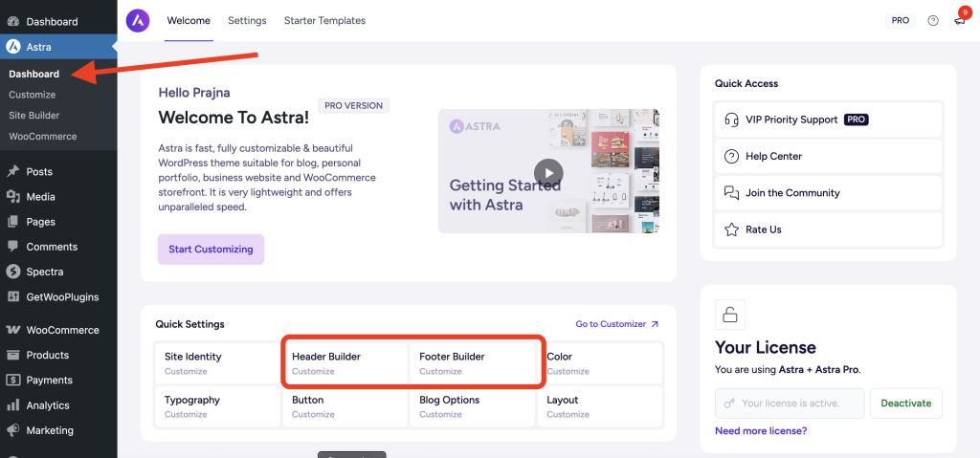Click the Analytics chart icon in sidebar
The width and height of the screenshot is (980, 458).
tap(13, 405)
